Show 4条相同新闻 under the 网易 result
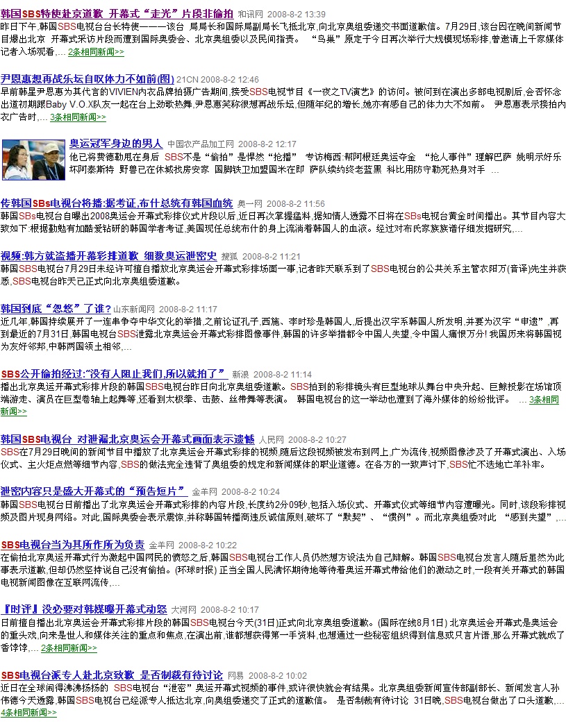Screen dimensions: 566x728 [x=28, y=712]
